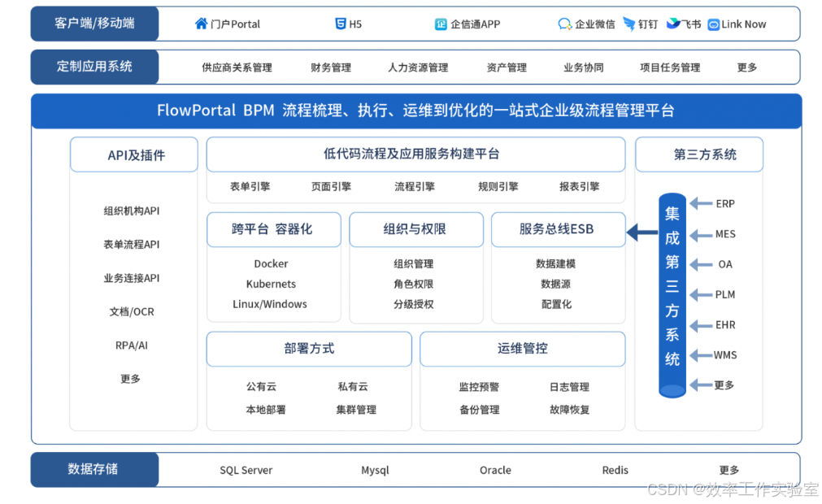Click RPA/AI text

[x=132, y=345]
